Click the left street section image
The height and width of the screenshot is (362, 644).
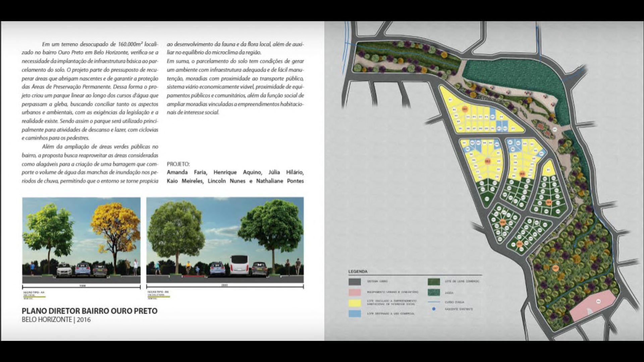click(x=81, y=240)
